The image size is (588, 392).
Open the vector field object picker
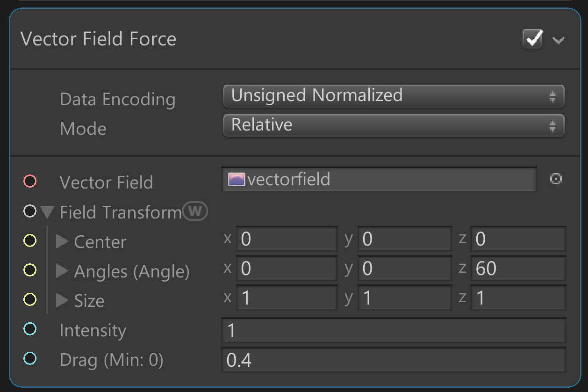point(556,179)
